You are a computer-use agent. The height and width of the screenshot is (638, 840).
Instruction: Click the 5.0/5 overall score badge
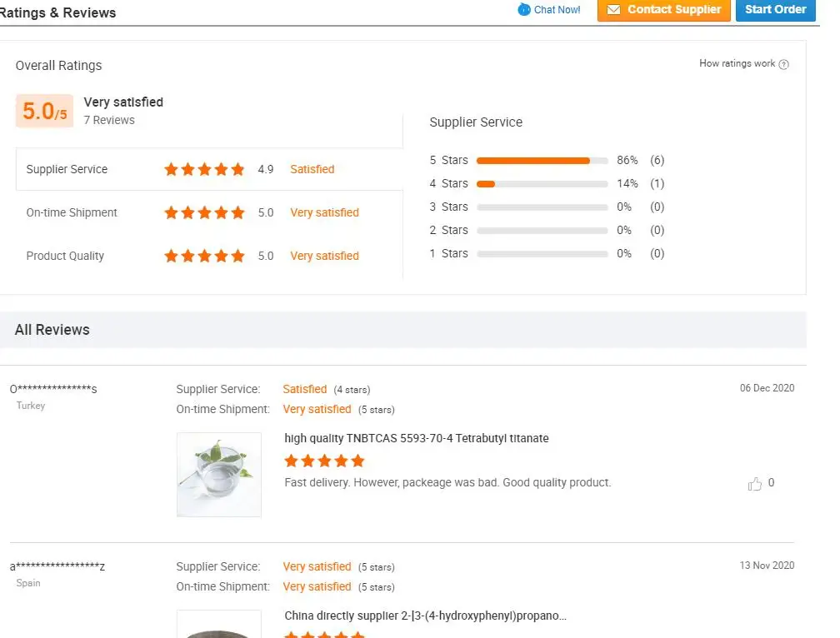click(44, 111)
